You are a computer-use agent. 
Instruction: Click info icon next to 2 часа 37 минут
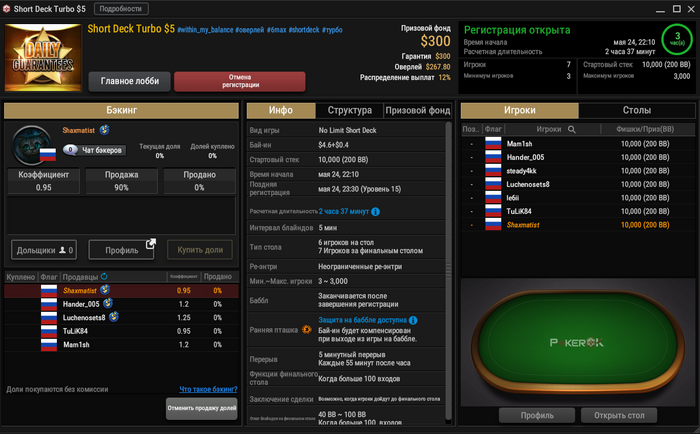375,212
